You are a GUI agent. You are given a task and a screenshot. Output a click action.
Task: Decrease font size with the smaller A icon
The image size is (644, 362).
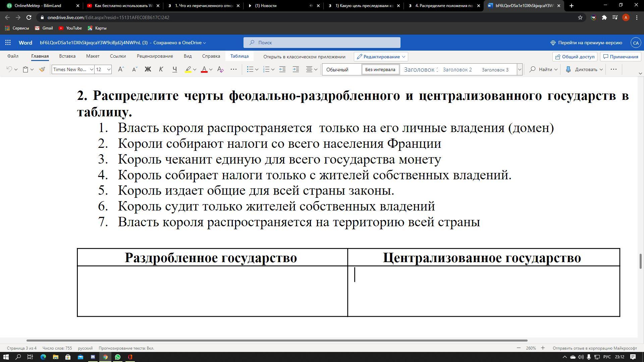click(x=135, y=69)
